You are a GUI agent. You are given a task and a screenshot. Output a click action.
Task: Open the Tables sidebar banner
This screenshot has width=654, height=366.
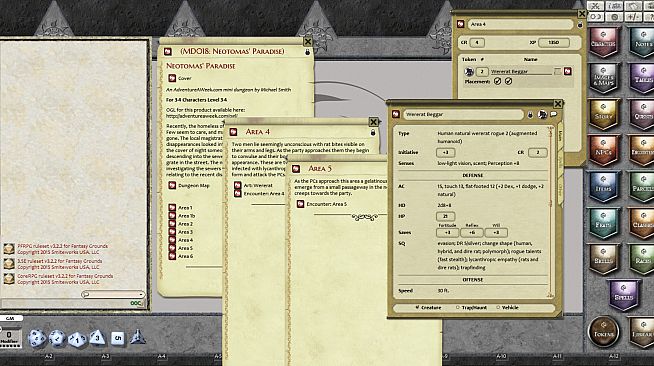click(x=643, y=79)
